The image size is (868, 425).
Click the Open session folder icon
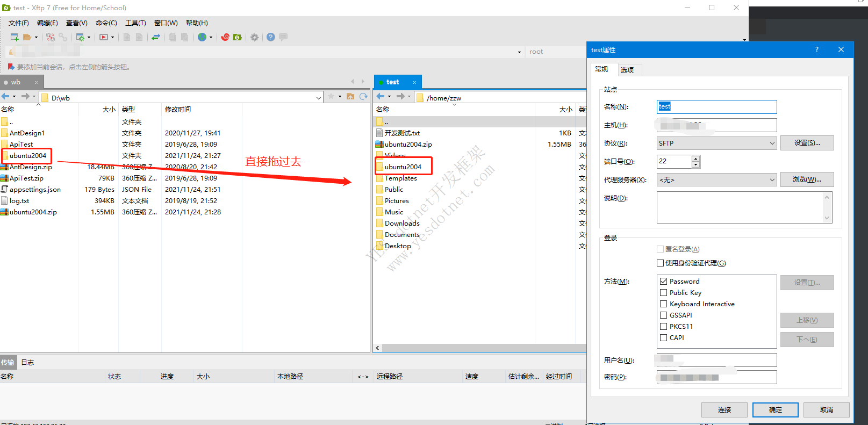(27, 37)
